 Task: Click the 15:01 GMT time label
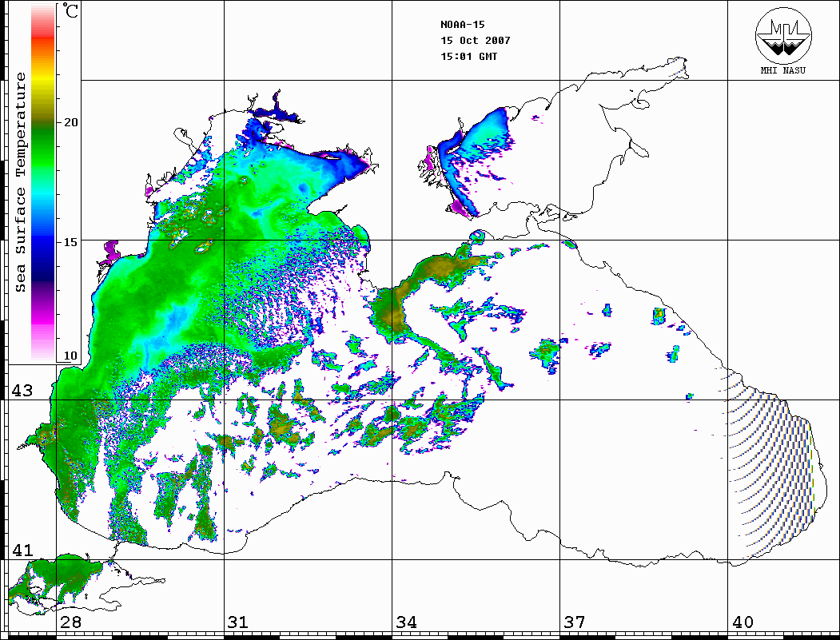468,56
